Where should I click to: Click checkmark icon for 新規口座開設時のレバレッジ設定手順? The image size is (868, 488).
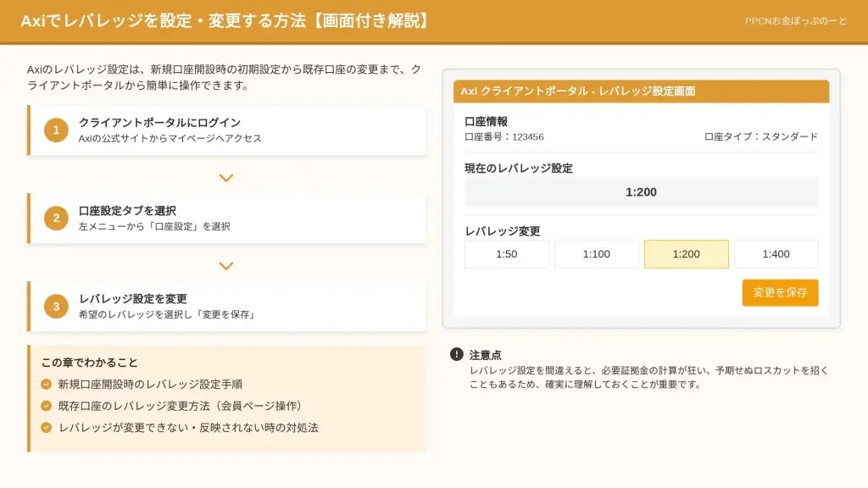(x=47, y=385)
